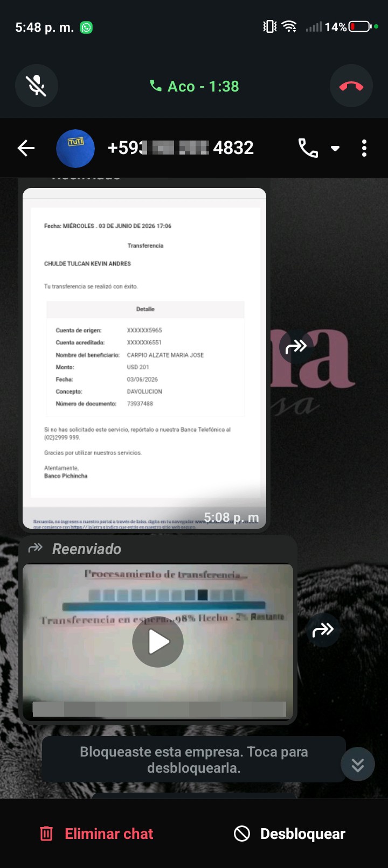Hang up the call with red phone button
388x868 pixels.
[x=351, y=86]
